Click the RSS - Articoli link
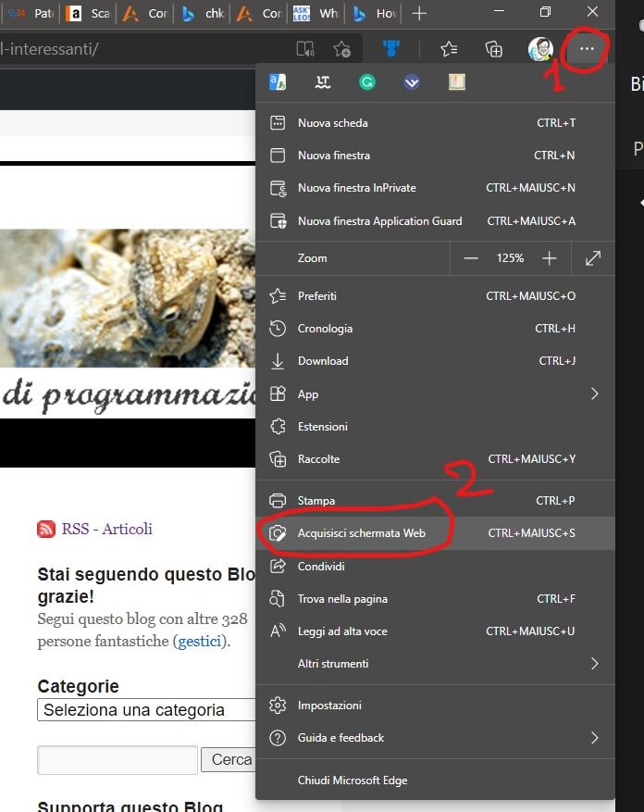This screenshot has height=812, width=644. tap(106, 529)
